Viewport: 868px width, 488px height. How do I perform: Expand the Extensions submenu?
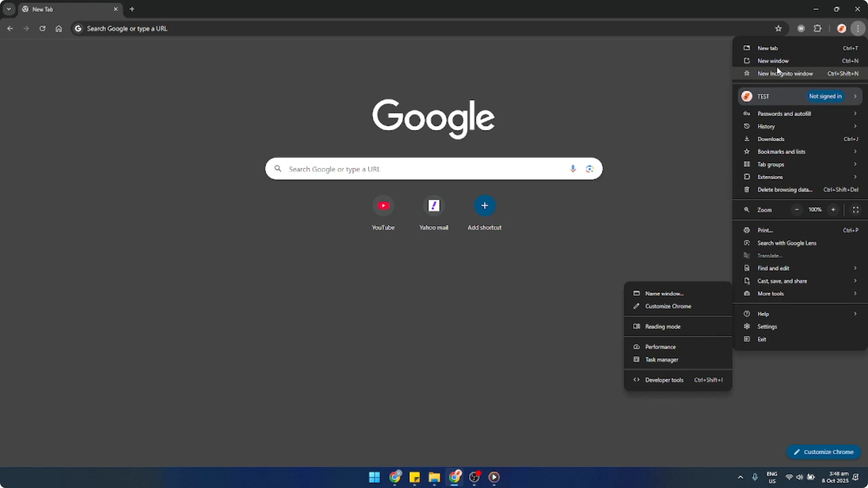(x=800, y=177)
